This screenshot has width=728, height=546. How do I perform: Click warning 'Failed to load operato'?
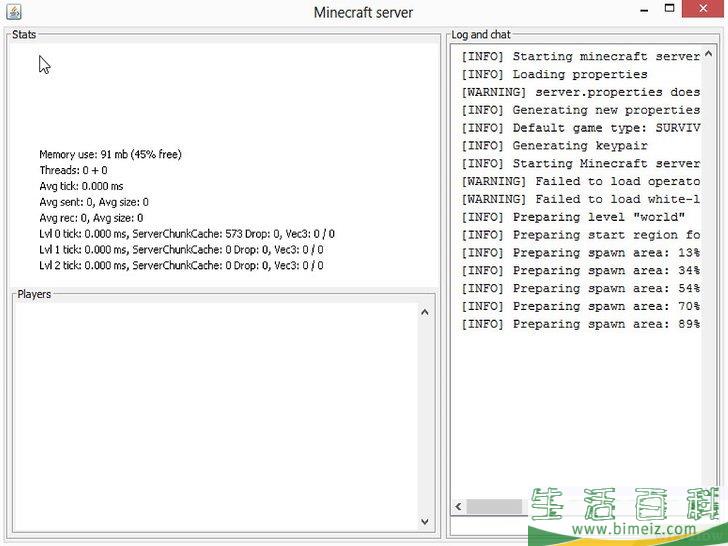pyautogui.click(x=580, y=182)
